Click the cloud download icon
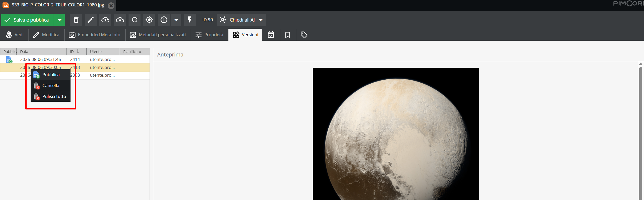The width and height of the screenshot is (644, 200). point(120,20)
